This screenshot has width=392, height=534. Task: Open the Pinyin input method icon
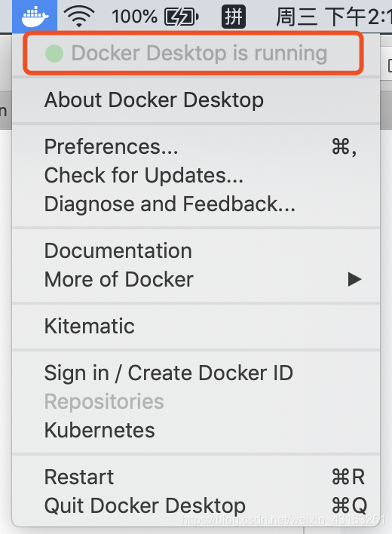pyautogui.click(x=234, y=17)
